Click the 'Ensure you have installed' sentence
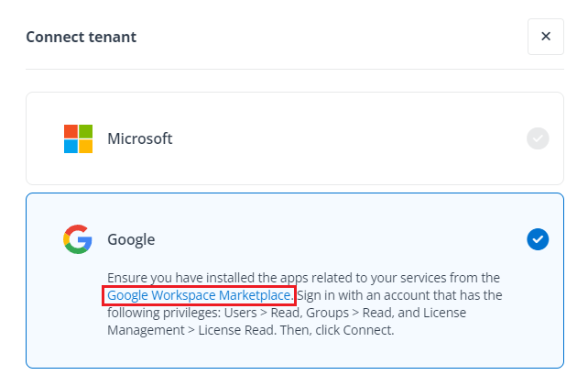This screenshot has height=375, width=588. (x=183, y=278)
